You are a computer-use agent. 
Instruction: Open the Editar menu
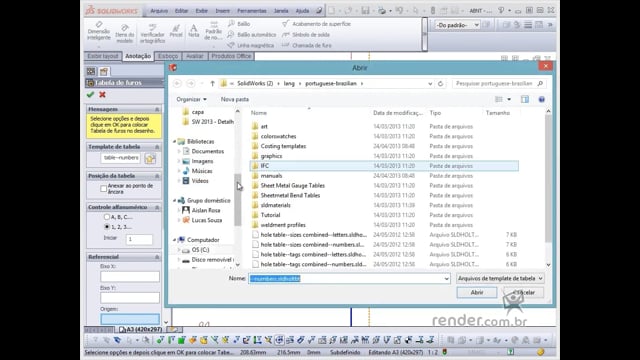[181, 11]
